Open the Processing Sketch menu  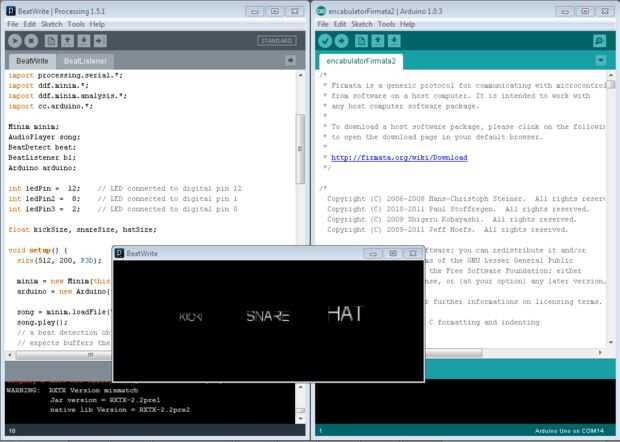point(52,24)
